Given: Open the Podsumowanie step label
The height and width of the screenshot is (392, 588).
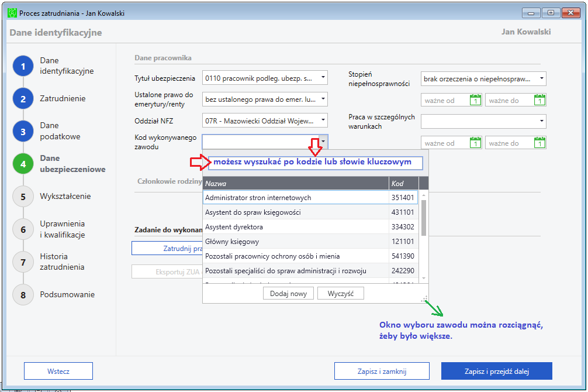Looking at the screenshot, I should (x=67, y=294).
